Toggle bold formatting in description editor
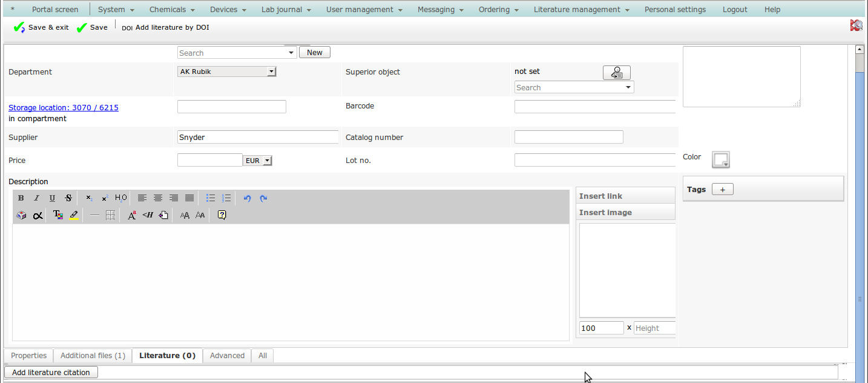Image resolution: width=868 pixels, height=383 pixels. (x=21, y=198)
